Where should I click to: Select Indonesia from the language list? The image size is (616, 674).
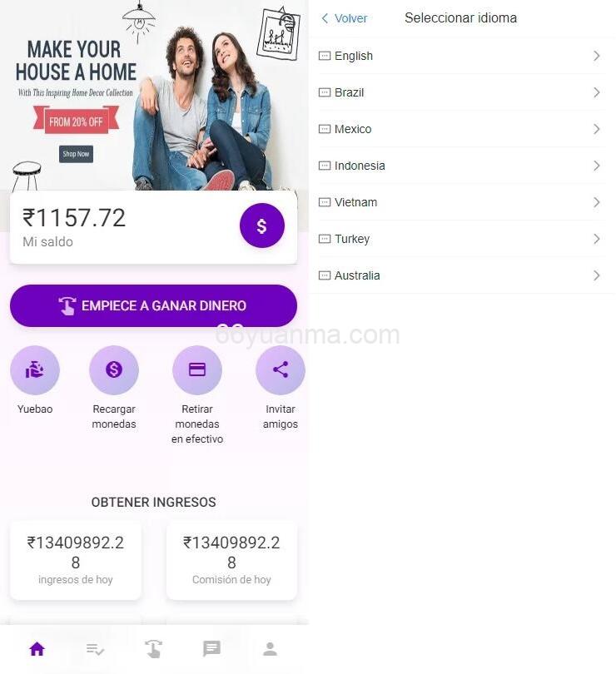click(462, 166)
